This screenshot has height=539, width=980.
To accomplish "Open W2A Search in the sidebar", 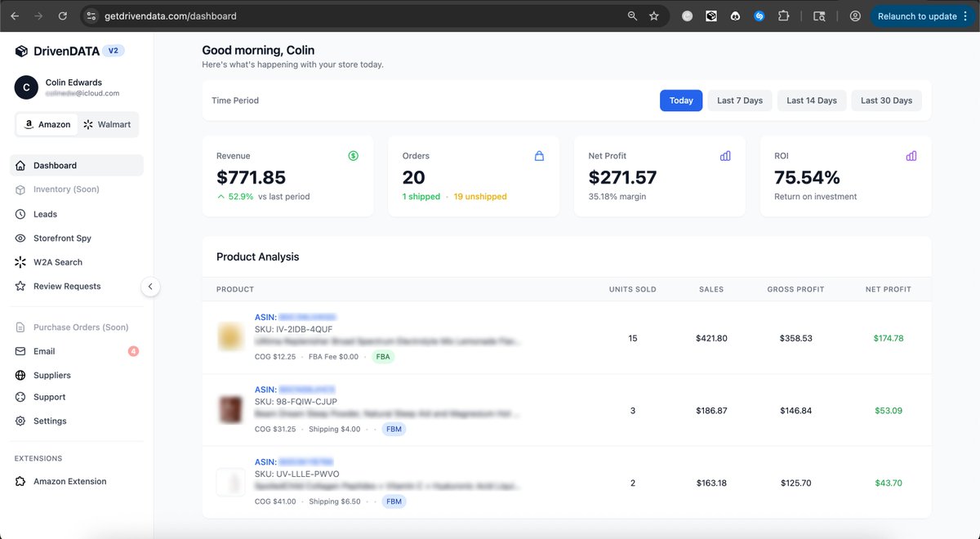I will click(x=77, y=262).
